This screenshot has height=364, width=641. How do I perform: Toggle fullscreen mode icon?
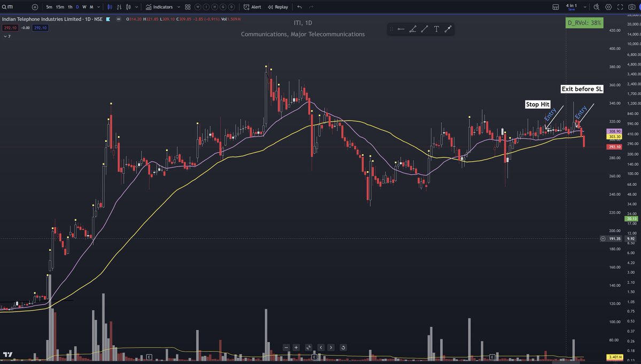pyautogui.click(x=620, y=7)
